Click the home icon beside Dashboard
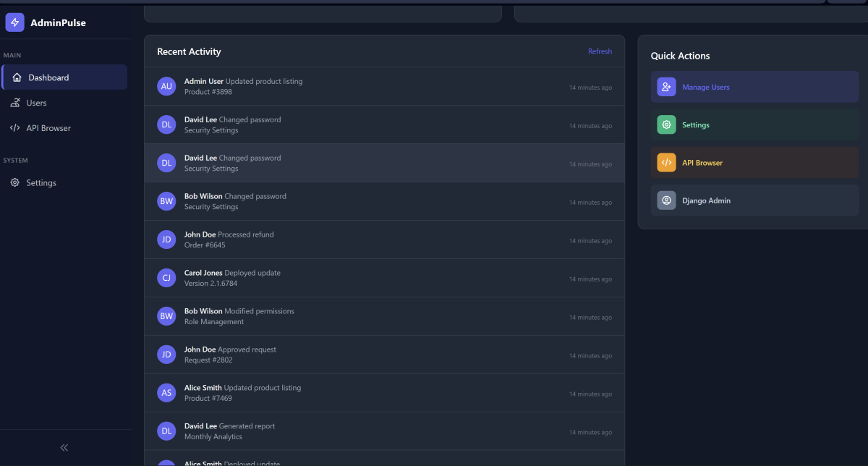Viewport: 868px width, 466px height. 16,77
